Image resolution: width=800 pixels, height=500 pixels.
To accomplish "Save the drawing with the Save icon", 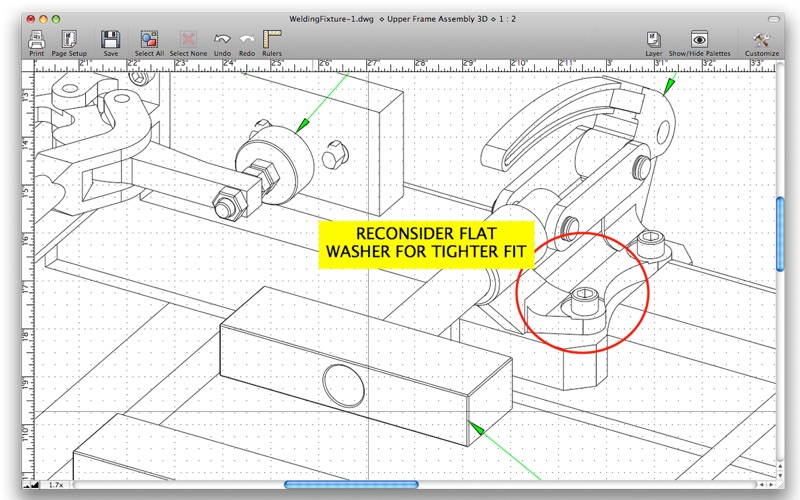I will tap(111, 39).
